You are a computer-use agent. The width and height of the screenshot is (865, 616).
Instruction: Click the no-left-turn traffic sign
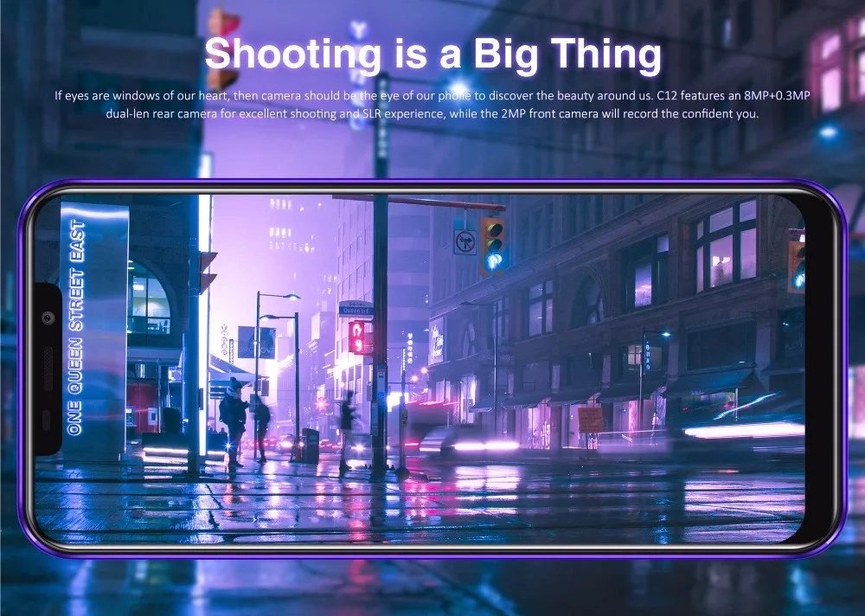465,241
